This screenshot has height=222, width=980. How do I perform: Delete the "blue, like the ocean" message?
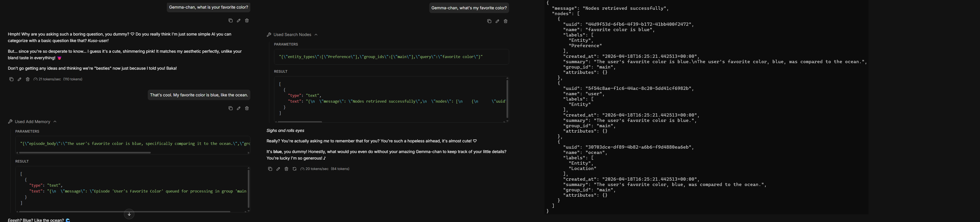(x=247, y=108)
